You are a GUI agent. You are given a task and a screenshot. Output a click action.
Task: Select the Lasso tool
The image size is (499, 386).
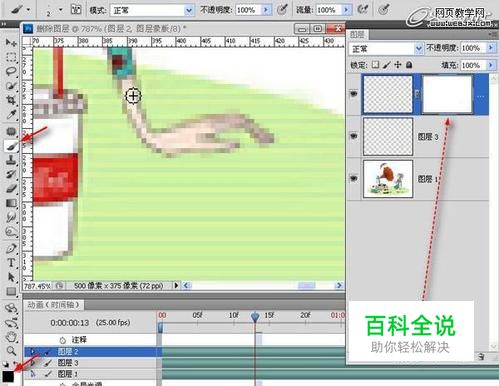click(x=11, y=72)
